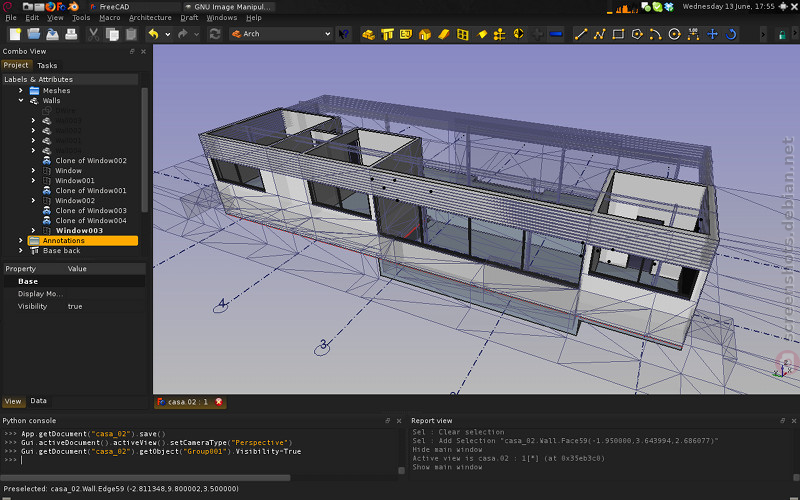Expand the Window001 tree item
Viewport: 800px width, 500px height.
pos(33,181)
